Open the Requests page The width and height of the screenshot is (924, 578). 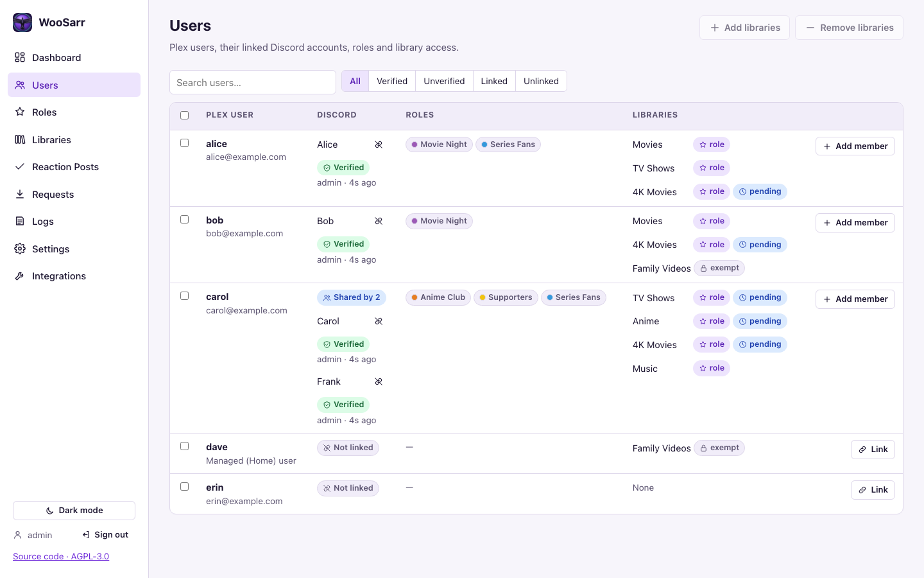pos(74,195)
